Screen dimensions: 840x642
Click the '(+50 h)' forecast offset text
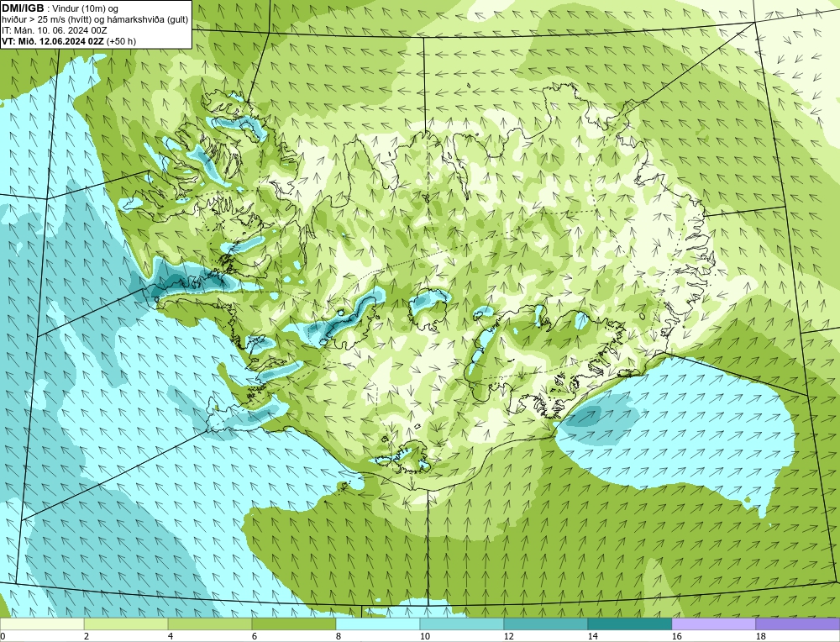(122, 41)
